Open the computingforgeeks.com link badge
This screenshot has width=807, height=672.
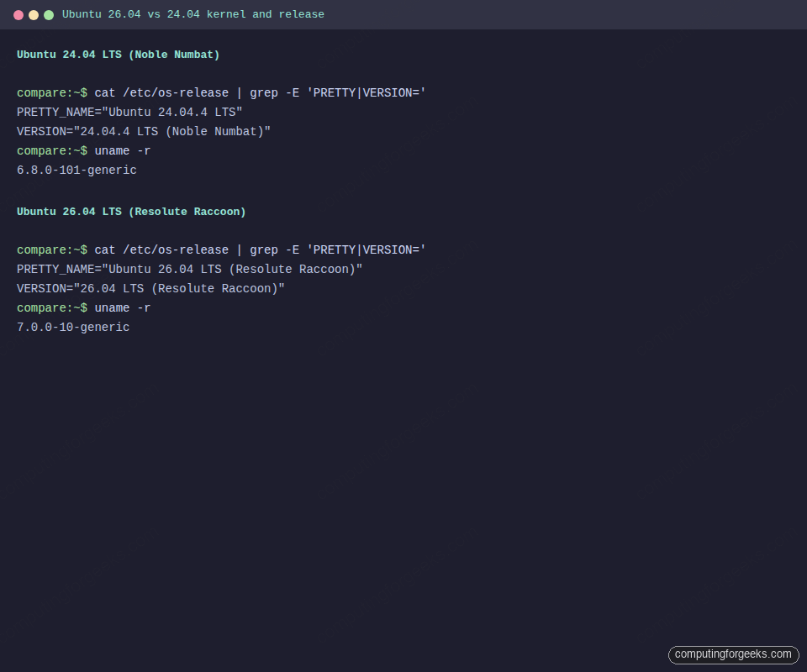pos(733,654)
